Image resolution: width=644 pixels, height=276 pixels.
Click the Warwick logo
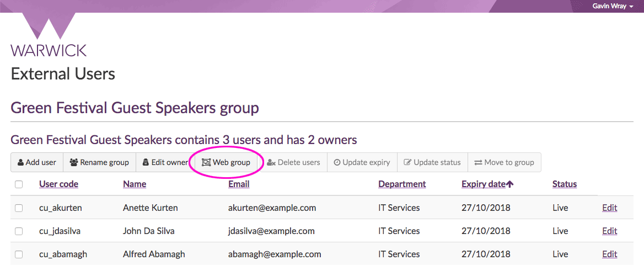(x=49, y=36)
